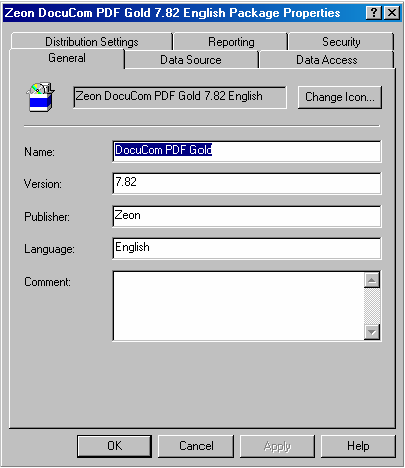Open the Security tab

(x=341, y=42)
